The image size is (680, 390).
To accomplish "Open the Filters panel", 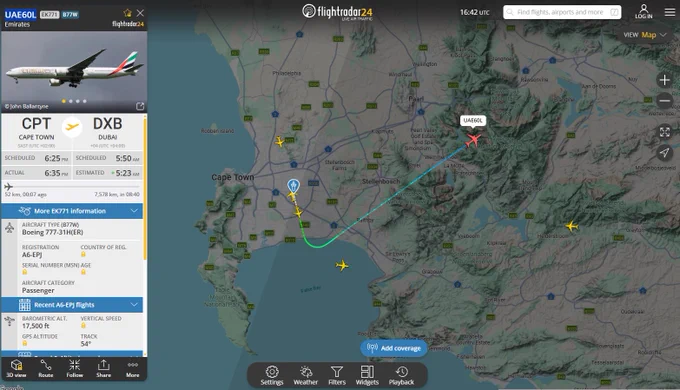I will (337, 375).
